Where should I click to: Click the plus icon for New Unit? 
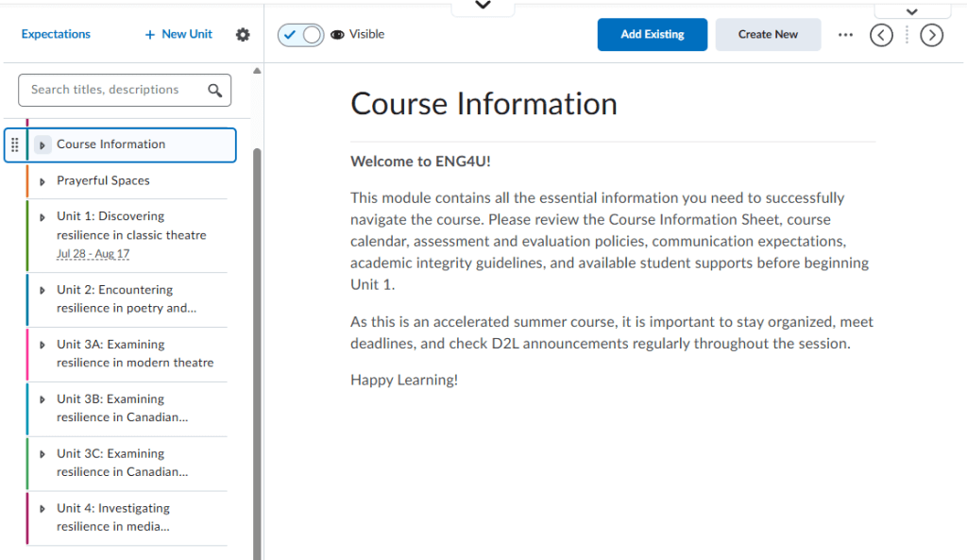[x=149, y=35]
